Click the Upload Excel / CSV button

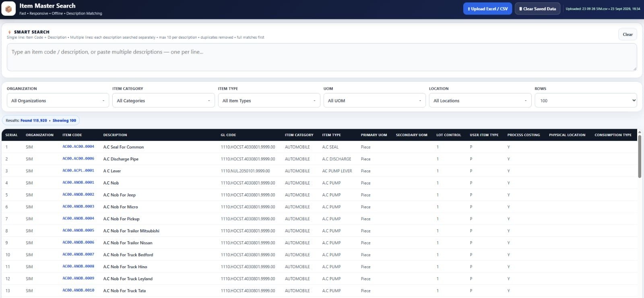[487, 9]
